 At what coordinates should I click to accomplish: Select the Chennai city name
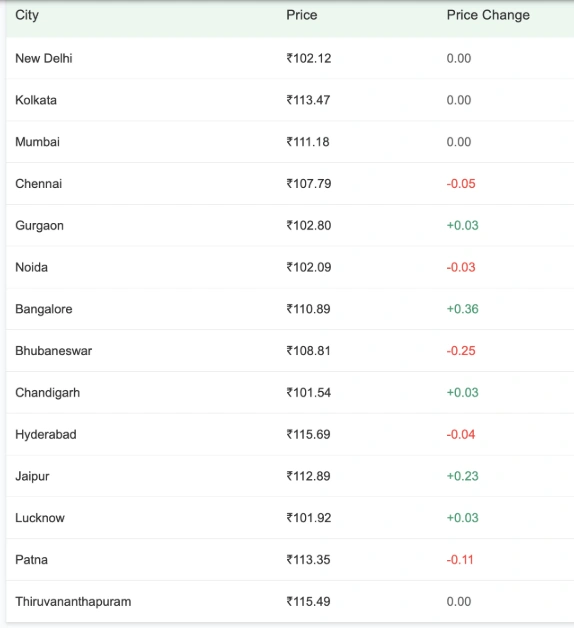pos(39,184)
